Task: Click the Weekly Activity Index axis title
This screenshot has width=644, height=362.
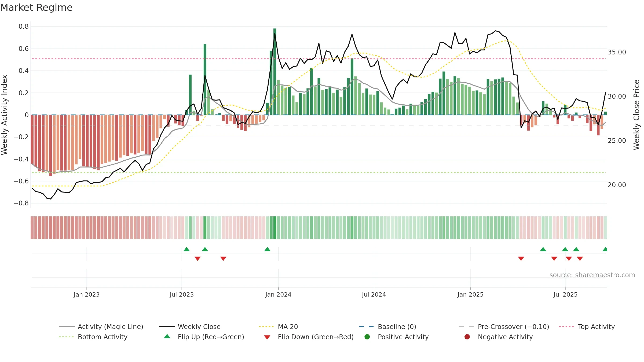Action: point(4,115)
